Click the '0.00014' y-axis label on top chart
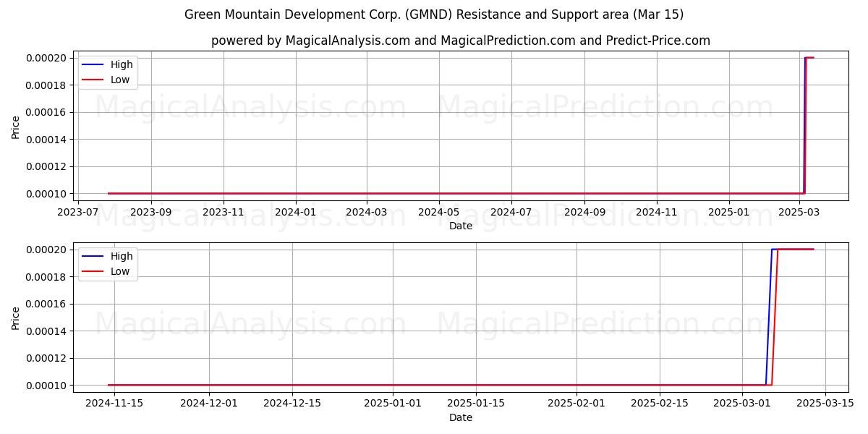The image size is (868, 434). (x=47, y=140)
